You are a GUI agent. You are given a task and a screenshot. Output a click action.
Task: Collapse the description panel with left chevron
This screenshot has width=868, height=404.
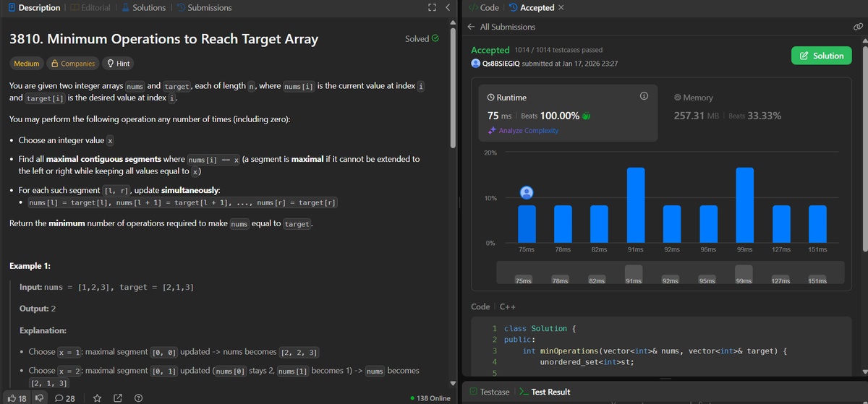pyautogui.click(x=448, y=7)
